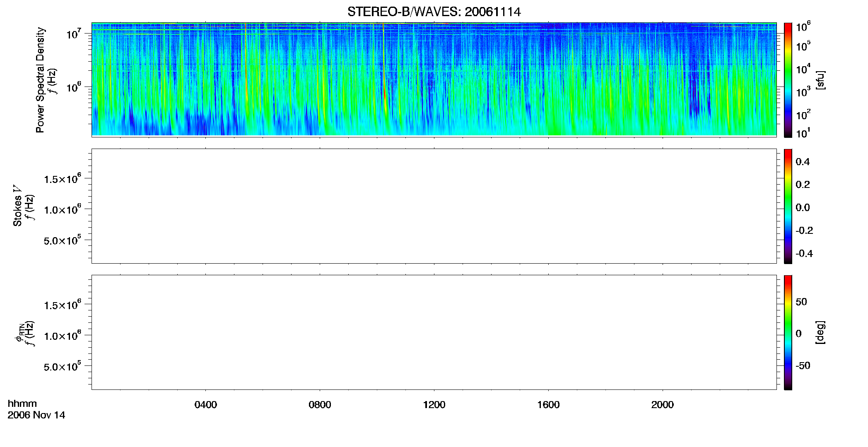Select the 0400 time axis tick label
The image size is (868, 447).
206,405
